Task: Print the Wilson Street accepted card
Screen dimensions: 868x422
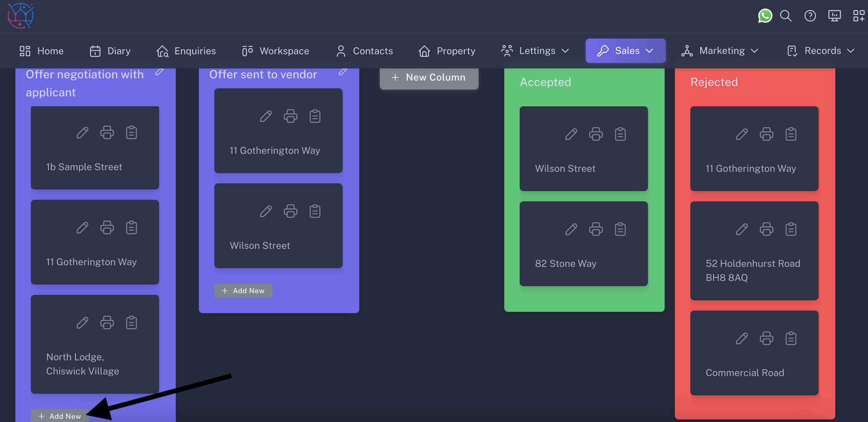Action: [x=595, y=134]
